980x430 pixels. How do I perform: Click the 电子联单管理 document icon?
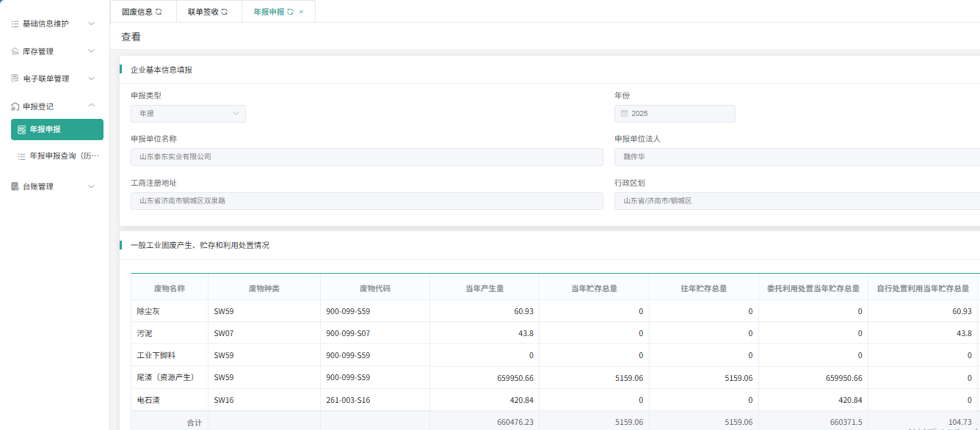click(x=15, y=79)
